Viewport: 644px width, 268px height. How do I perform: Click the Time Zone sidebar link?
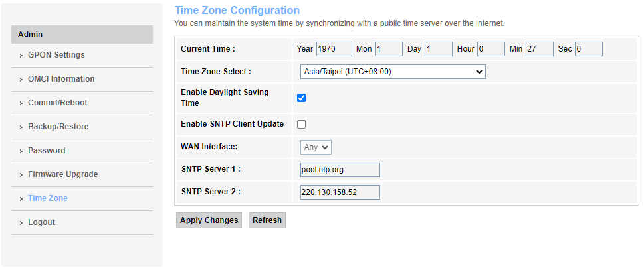[47, 198]
